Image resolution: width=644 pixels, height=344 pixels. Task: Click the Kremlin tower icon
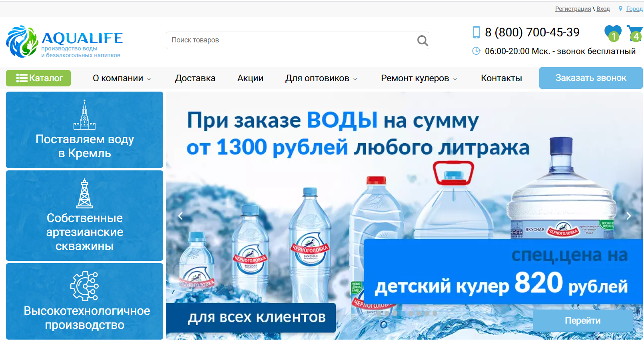click(x=84, y=115)
